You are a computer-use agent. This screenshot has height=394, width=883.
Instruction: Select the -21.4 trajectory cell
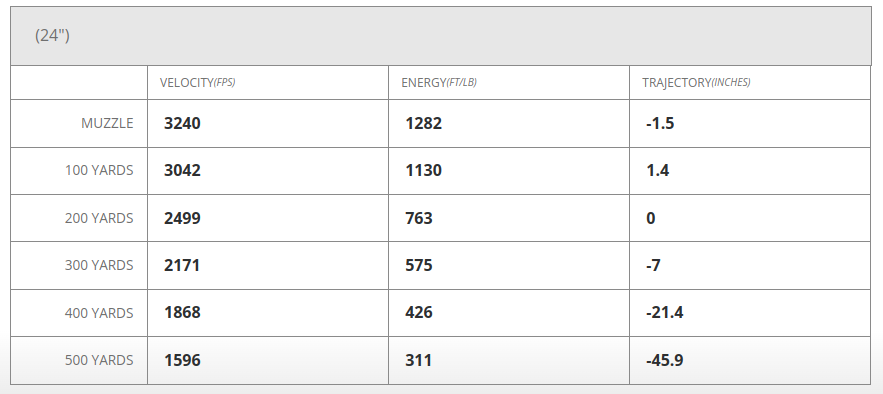pos(665,312)
